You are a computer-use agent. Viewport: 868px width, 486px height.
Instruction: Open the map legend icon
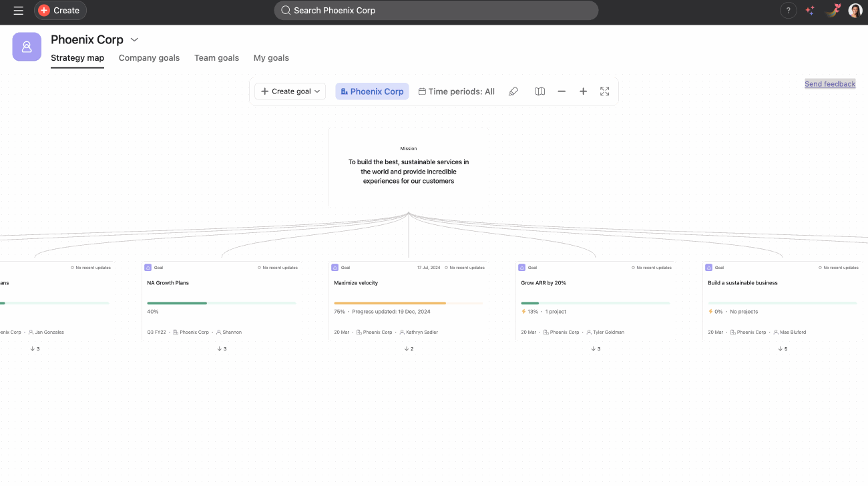(x=539, y=91)
